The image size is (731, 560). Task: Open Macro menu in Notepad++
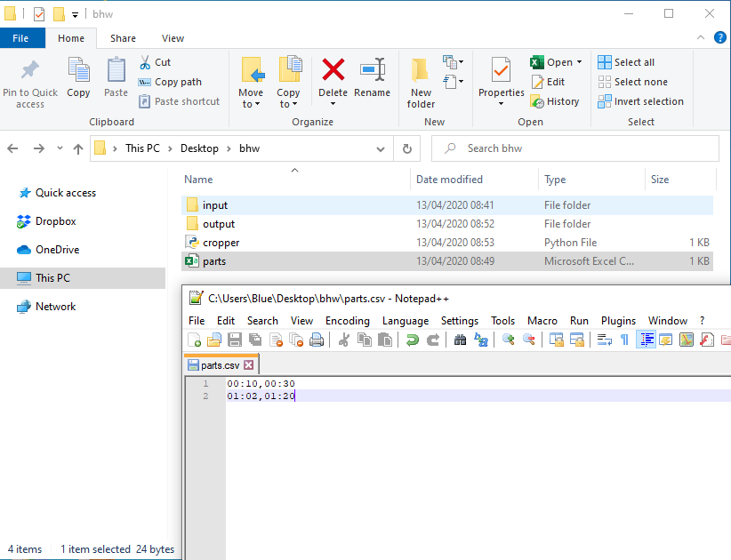click(x=542, y=321)
